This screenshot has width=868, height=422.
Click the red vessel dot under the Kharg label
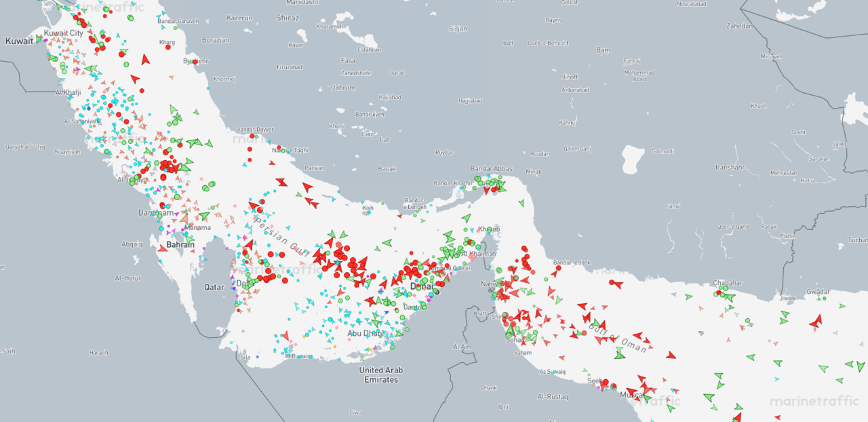[167, 47]
